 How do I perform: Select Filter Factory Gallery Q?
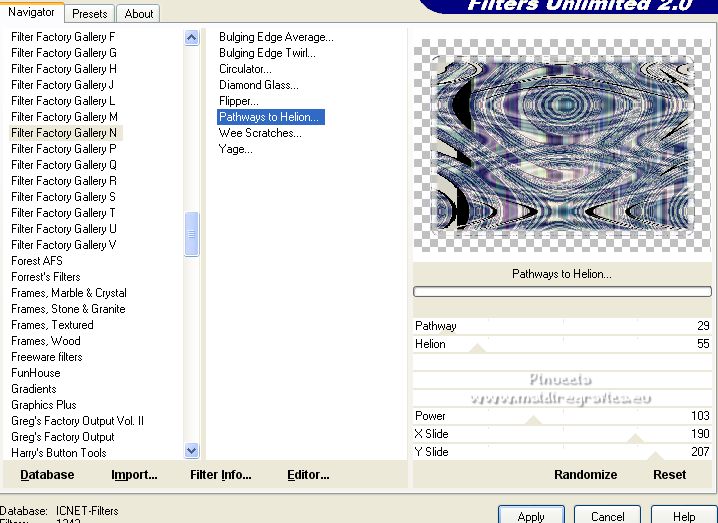coord(64,165)
